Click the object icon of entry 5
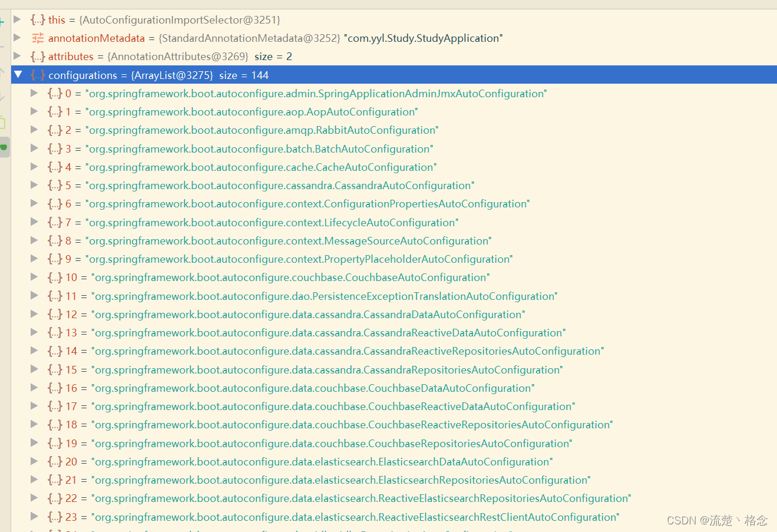This screenshot has height=532, width=777. (x=55, y=186)
